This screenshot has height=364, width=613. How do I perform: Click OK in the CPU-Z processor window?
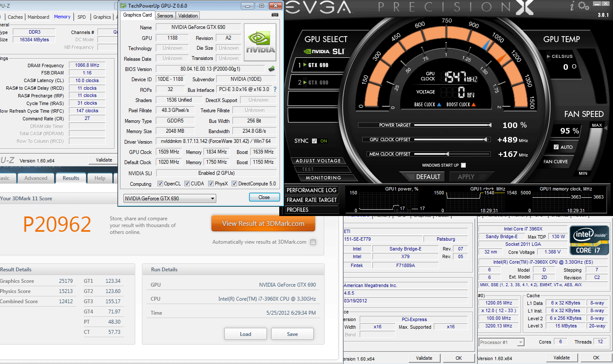point(596,358)
